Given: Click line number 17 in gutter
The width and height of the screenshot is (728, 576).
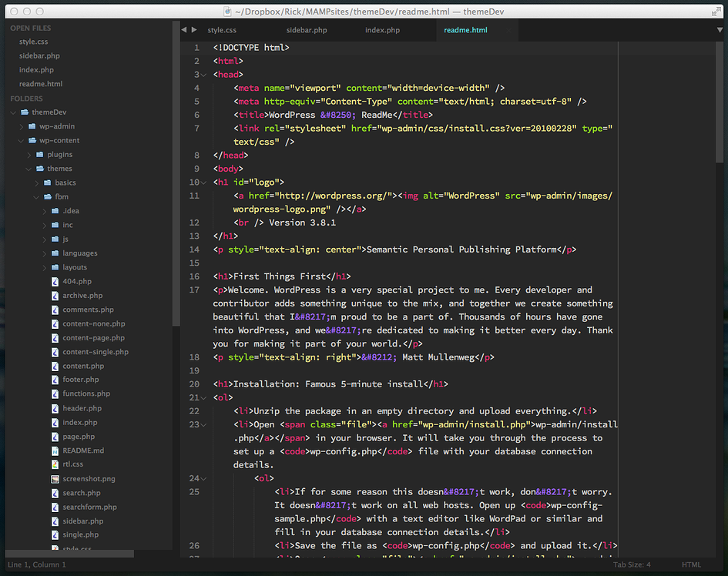Looking at the screenshot, I should [194, 290].
